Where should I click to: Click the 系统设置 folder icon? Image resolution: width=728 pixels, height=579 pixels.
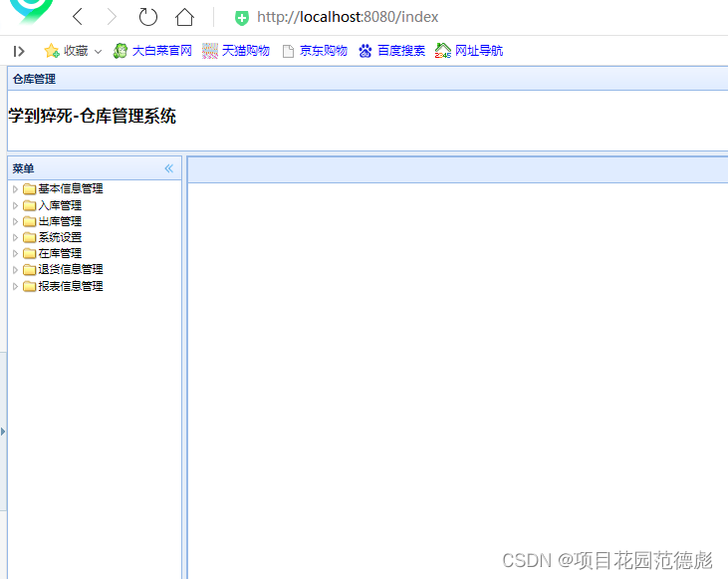(x=29, y=237)
